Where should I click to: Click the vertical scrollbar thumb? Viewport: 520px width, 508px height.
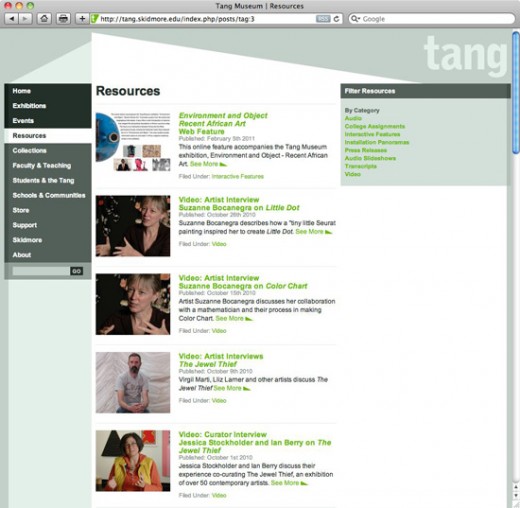pos(516,92)
